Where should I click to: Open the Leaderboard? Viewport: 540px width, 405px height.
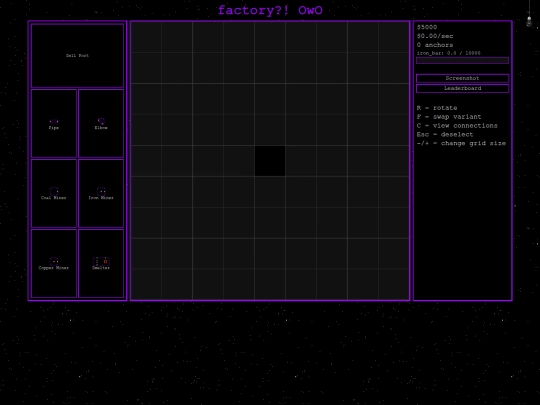[462, 89]
